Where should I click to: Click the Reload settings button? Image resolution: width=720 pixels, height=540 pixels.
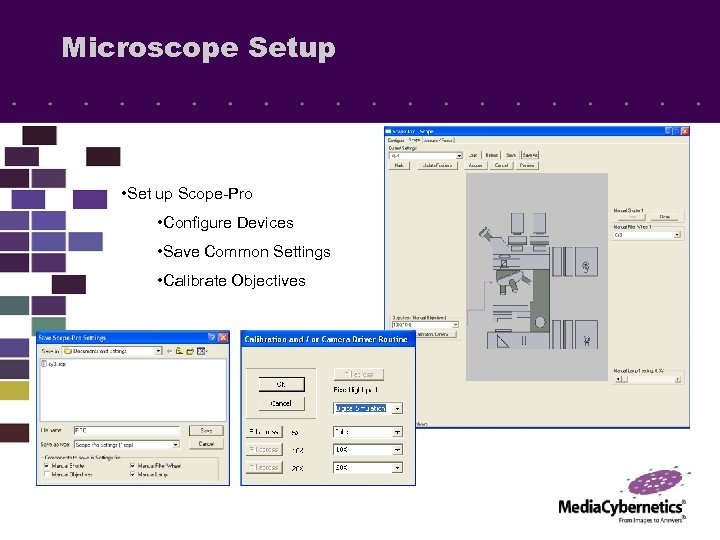click(x=492, y=155)
